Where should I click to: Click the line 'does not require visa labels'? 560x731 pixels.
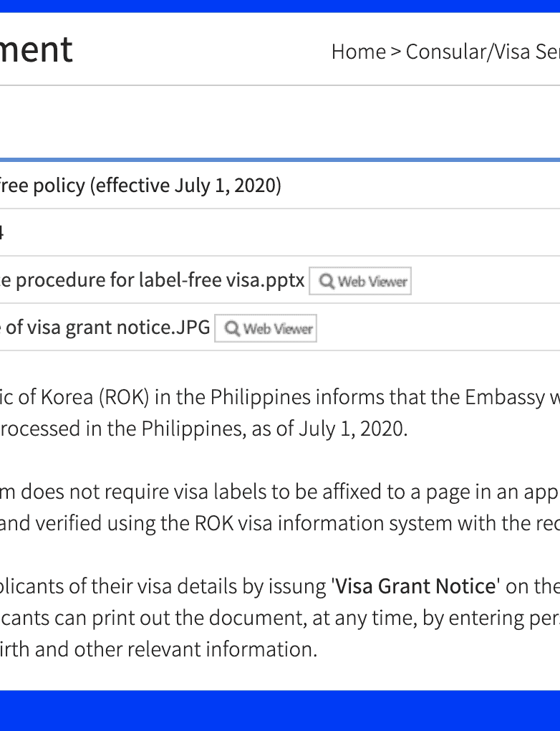pyautogui.click(x=279, y=492)
